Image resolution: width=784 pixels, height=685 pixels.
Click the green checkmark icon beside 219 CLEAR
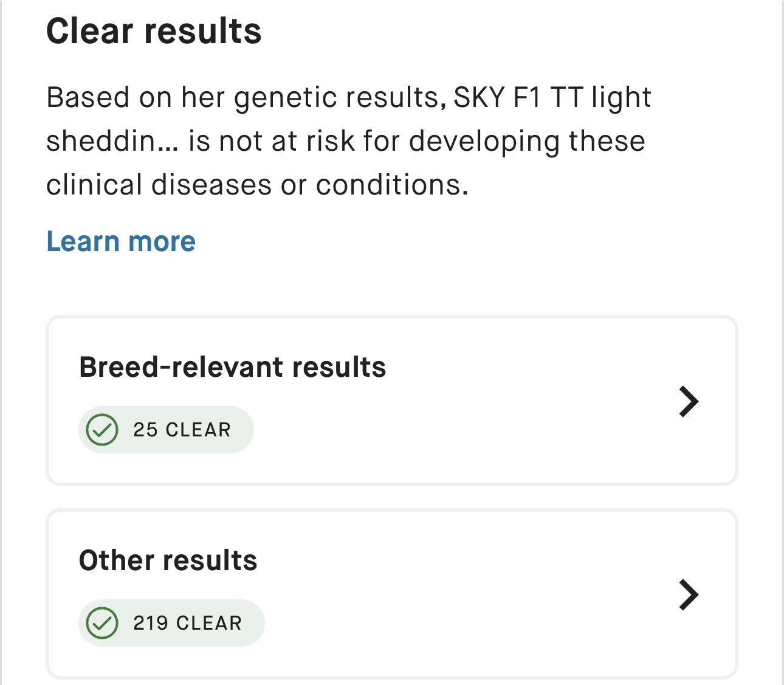(x=102, y=623)
